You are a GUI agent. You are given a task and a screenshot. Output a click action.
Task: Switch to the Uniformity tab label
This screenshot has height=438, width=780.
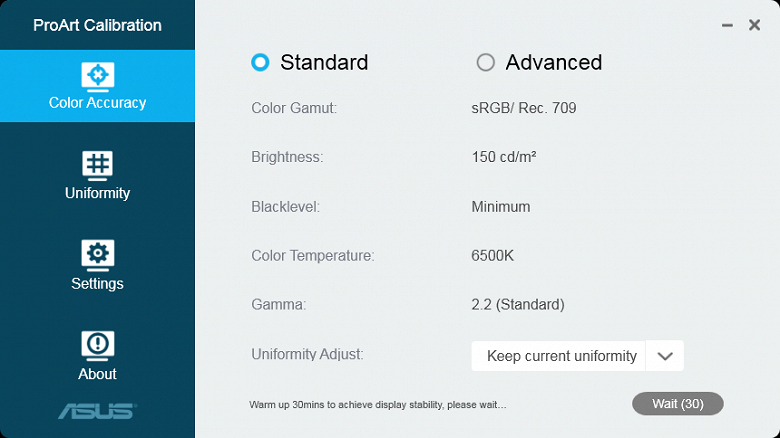point(97,193)
